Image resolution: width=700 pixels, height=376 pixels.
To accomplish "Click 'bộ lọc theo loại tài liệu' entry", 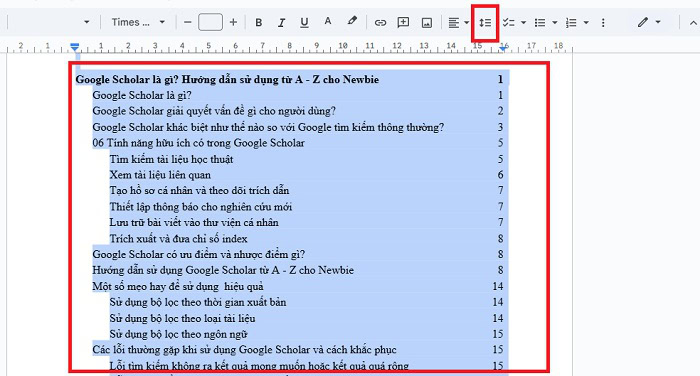I will click(183, 318).
